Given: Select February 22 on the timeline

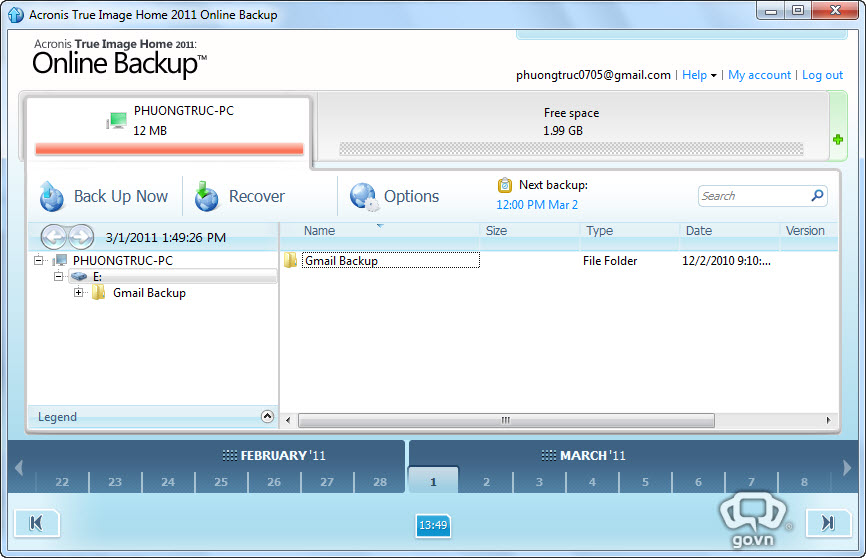Looking at the screenshot, I should 62,482.
